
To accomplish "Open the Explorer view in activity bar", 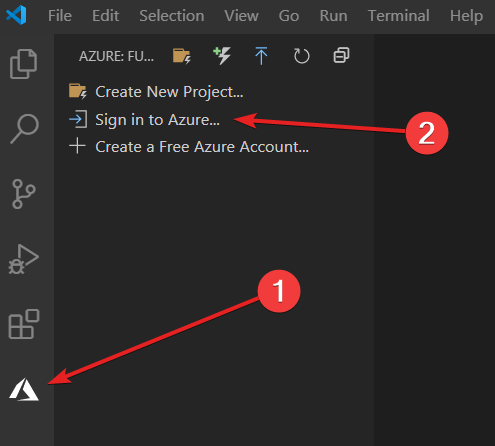I will pos(23,64).
